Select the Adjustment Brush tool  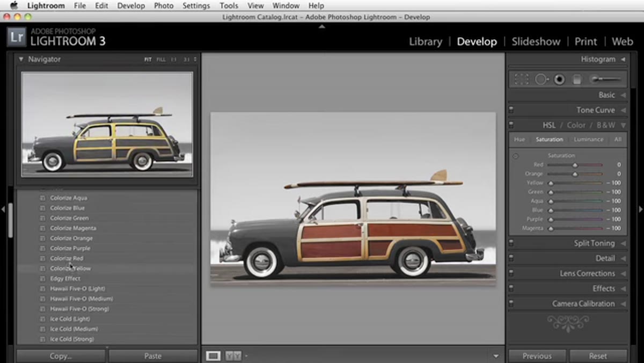(605, 79)
